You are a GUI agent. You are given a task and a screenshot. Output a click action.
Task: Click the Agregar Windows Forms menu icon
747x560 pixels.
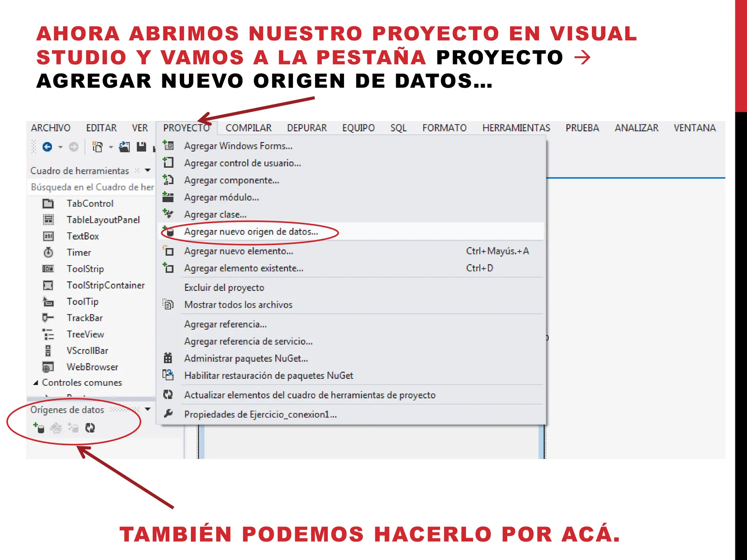click(x=168, y=145)
